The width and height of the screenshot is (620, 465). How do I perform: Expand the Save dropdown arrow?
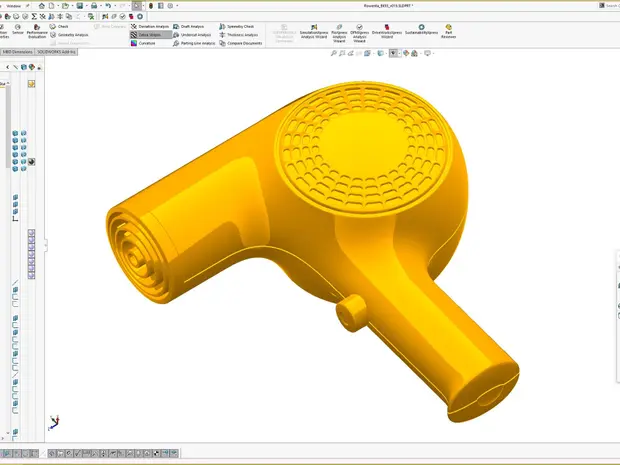(86, 6)
